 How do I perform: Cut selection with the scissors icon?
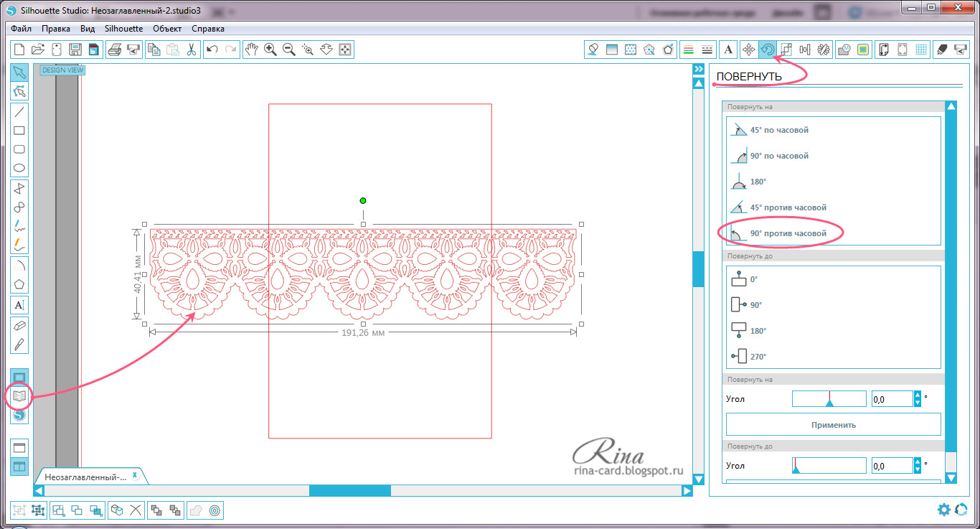point(192,50)
